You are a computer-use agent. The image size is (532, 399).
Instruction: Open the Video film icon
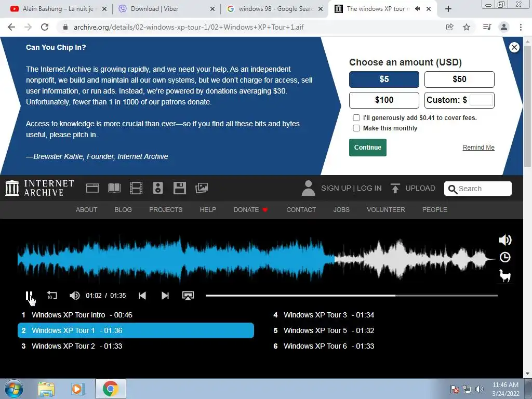(x=136, y=188)
